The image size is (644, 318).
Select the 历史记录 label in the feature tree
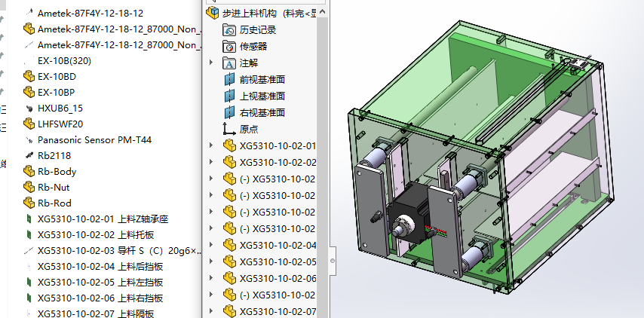[x=258, y=30]
